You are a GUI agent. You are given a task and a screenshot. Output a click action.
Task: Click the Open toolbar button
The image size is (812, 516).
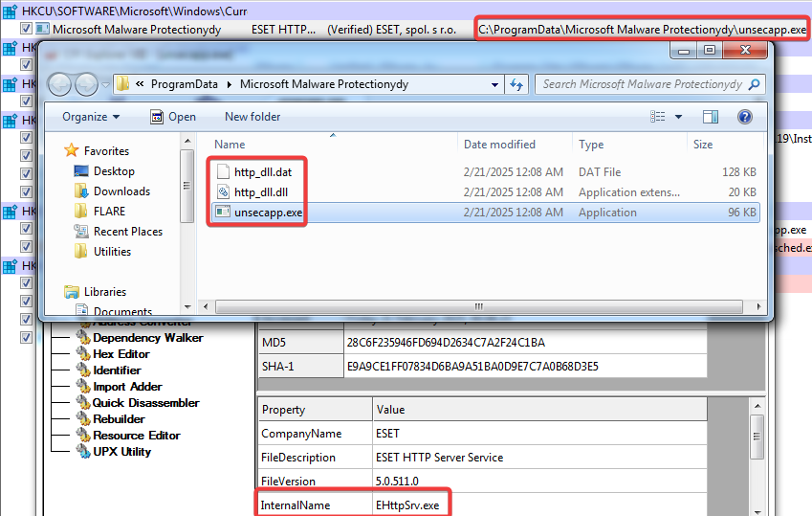pos(173,117)
